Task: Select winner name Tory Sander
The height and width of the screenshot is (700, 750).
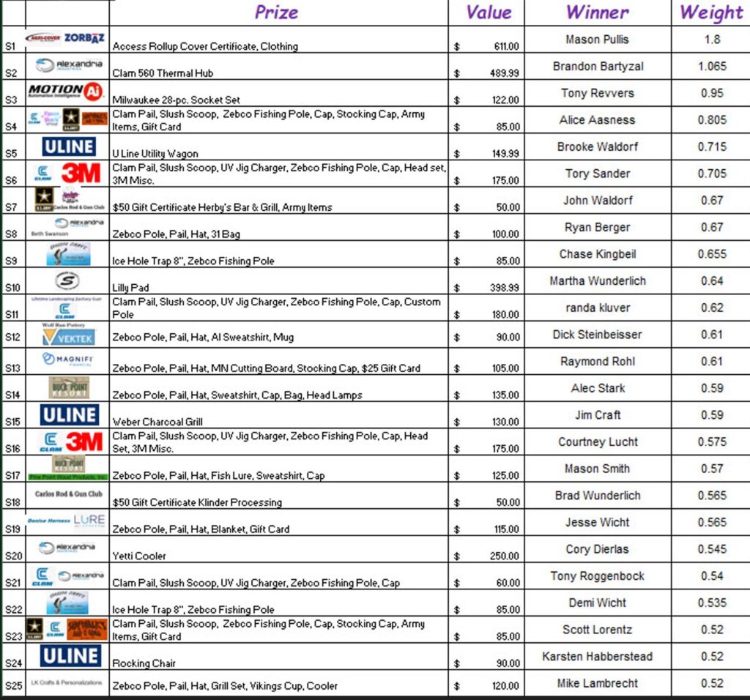Action: (598, 174)
